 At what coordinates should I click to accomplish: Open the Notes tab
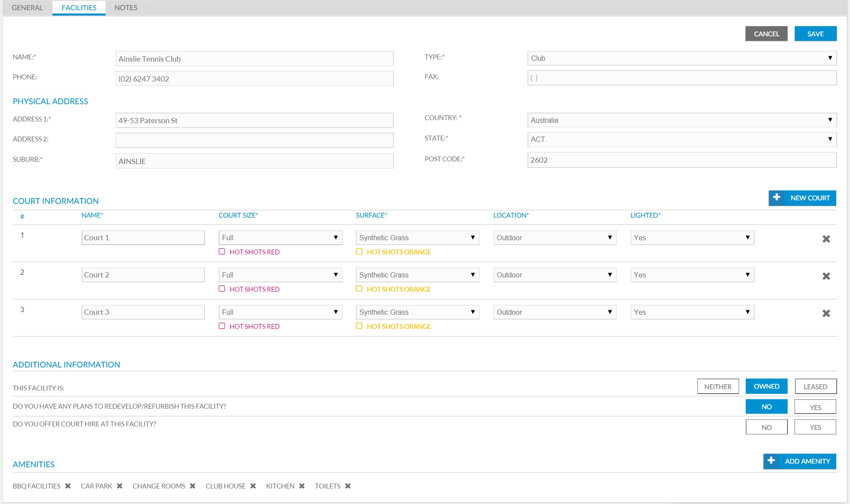pos(126,8)
